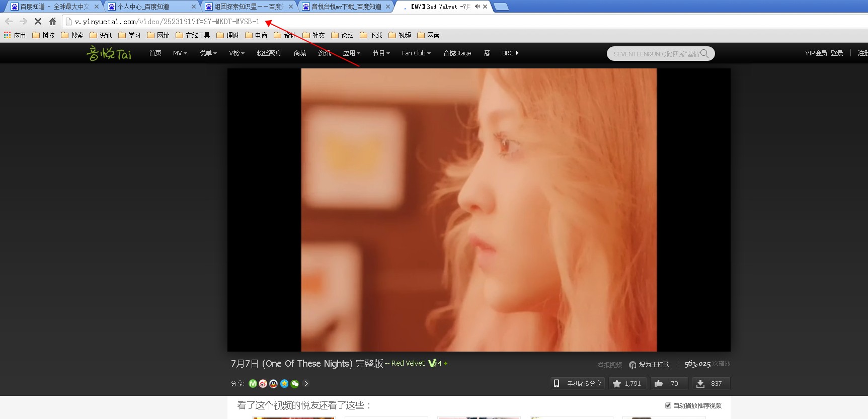Share video via green M icon
The image size is (868, 419).
253,384
